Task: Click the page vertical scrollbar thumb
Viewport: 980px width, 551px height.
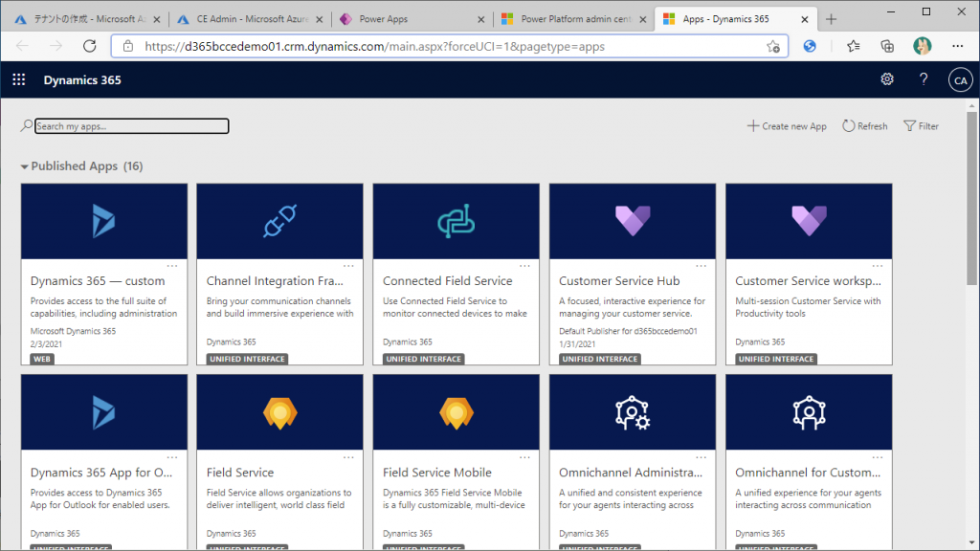Action: tap(971, 197)
